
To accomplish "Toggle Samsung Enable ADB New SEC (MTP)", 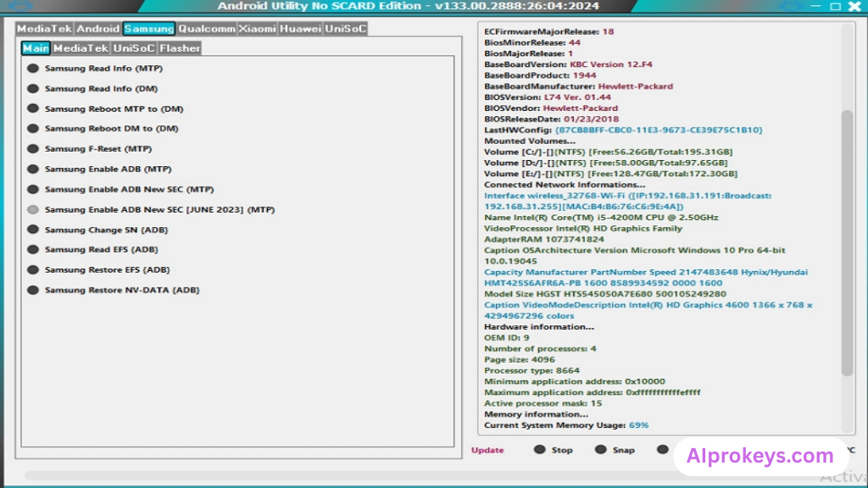I will 33,190.
